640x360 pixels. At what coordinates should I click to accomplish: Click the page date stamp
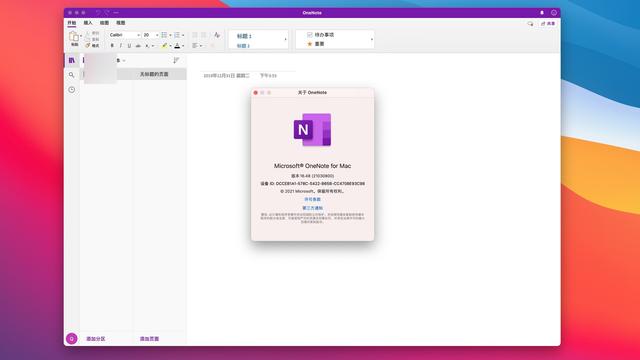point(227,76)
